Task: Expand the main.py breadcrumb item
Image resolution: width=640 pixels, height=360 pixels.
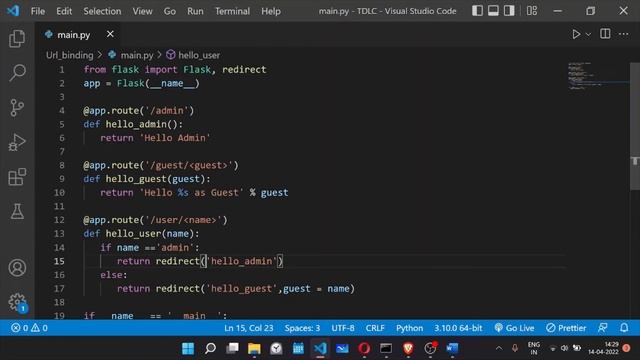Action: pyautogui.click(x=137, y=55)
